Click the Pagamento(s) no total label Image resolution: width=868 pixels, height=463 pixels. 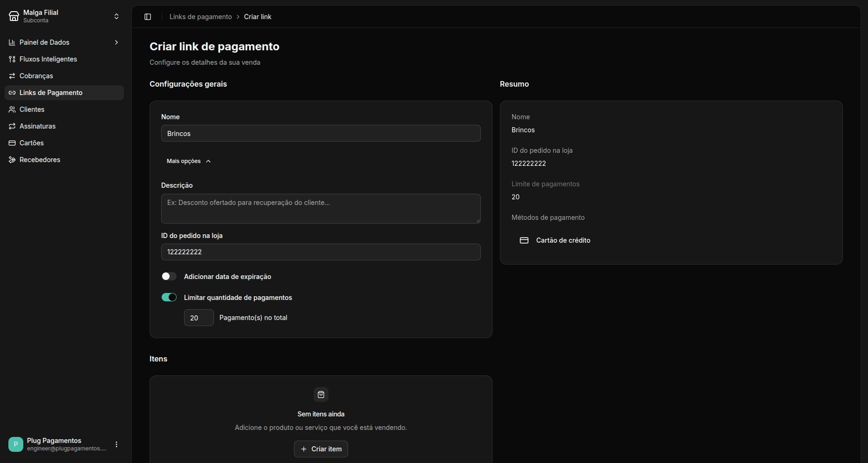click(253, 318)
